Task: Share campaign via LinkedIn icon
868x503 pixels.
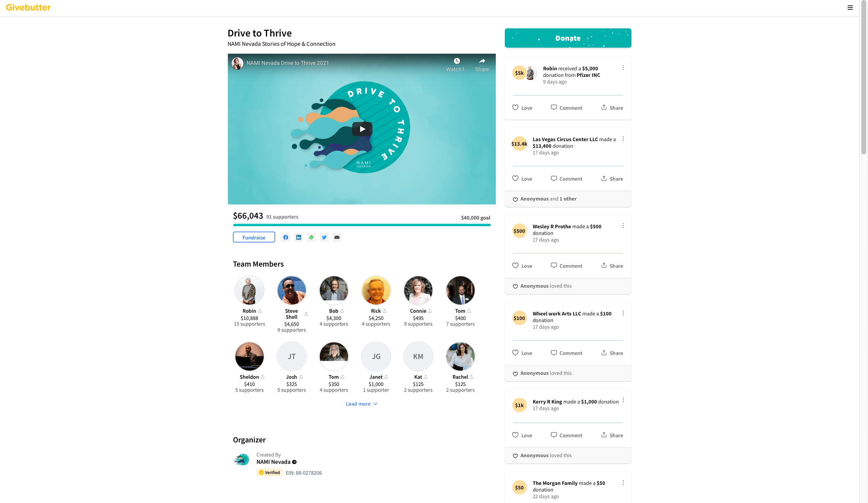Action: coord(299,237)
